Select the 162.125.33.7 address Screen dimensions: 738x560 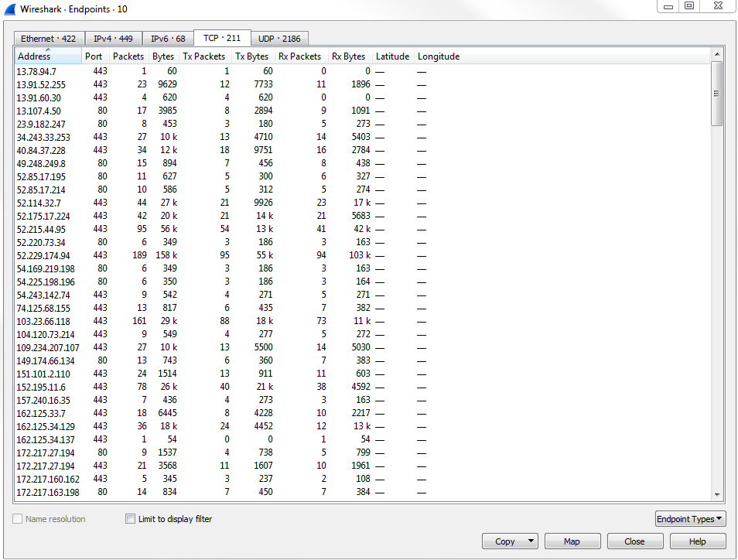coord(41,414)
